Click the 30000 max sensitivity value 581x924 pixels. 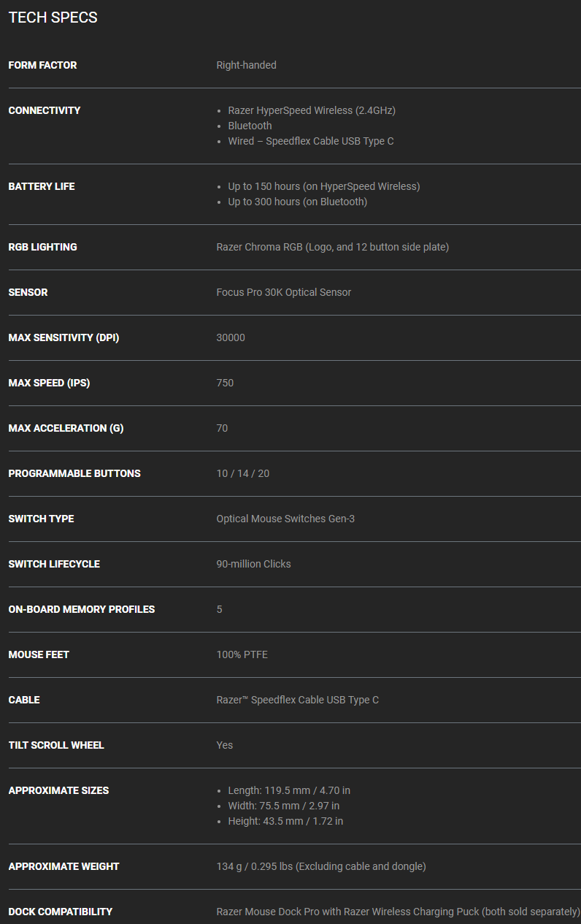231,337
